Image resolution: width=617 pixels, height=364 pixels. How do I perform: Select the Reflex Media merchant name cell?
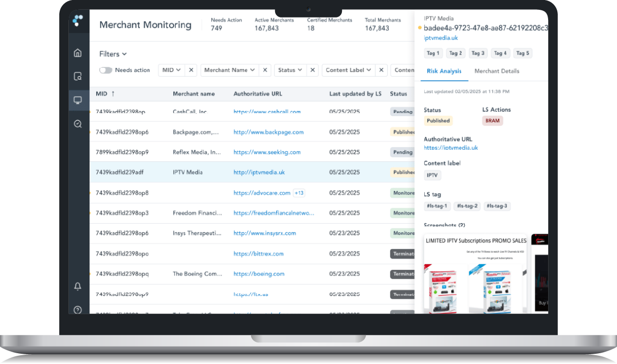[197, 152]
